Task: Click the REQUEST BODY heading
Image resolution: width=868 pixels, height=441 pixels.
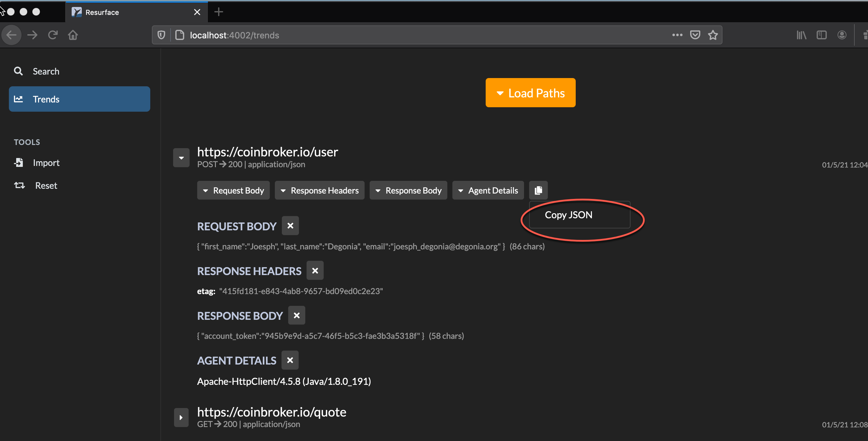Action: [237, 226]
